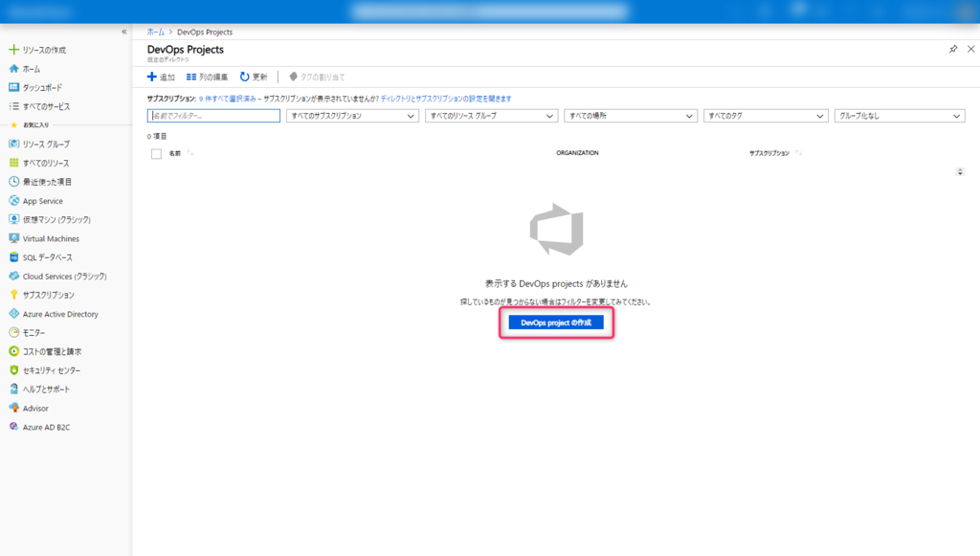980x556 pixels.
Task: Open Azure Active Directory icon
Action: coord(13,314)
